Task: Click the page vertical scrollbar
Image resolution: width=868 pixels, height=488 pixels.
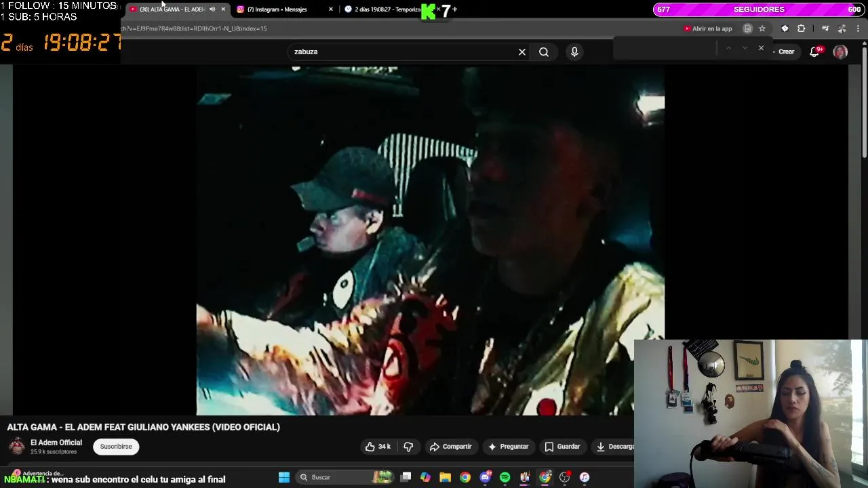Action: click(864, 102)
